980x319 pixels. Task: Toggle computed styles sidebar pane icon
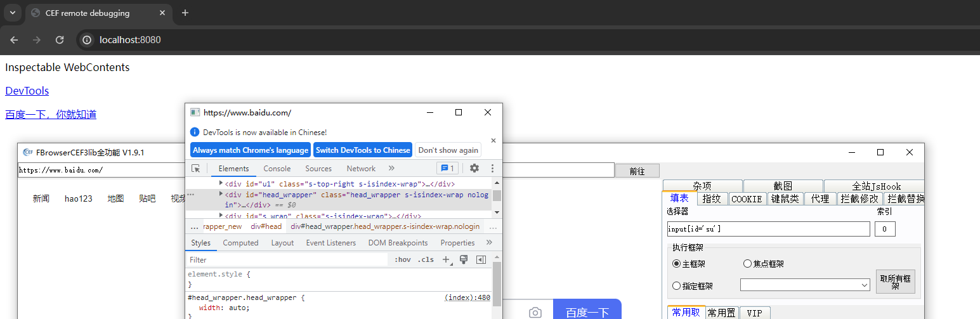coord(481,259)
